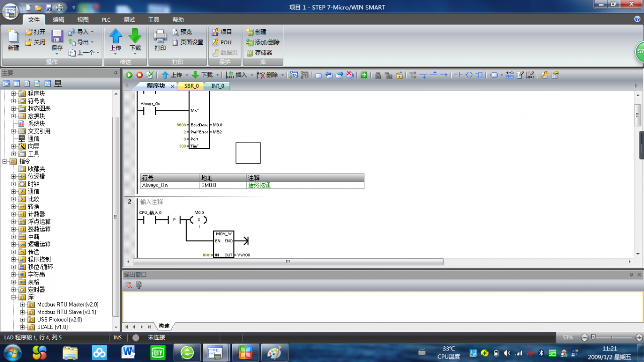Click the communications icon in the navigation bar

58,84
